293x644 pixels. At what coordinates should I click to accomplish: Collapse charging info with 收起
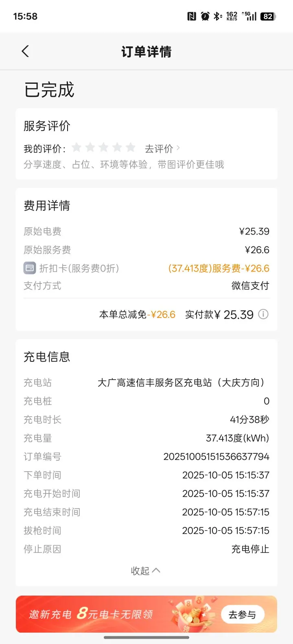click(145, 571)
